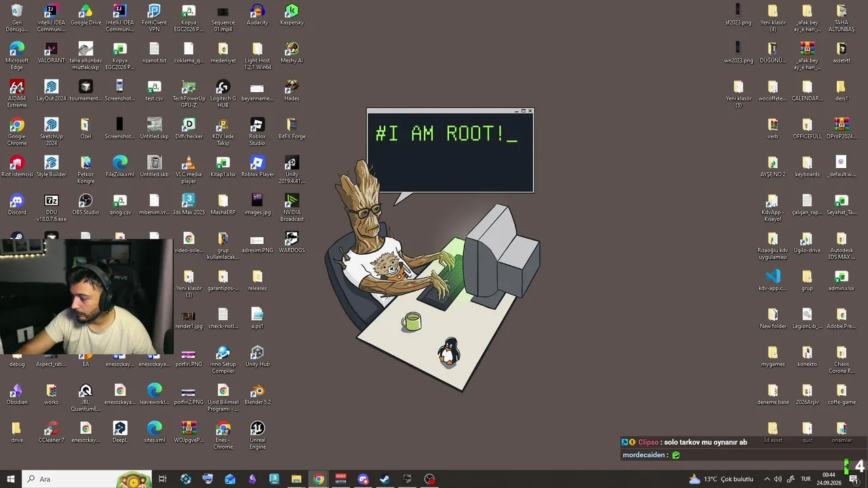
Task: Open the weather widget showing 13°C
Action: pyautogui.click(x=721, y=479)
